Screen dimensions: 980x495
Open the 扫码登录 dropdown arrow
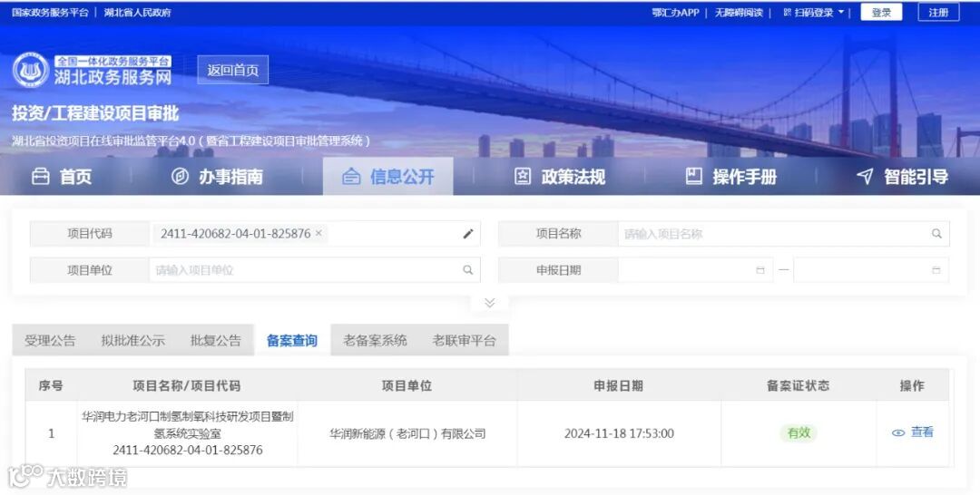click(840, 12)
